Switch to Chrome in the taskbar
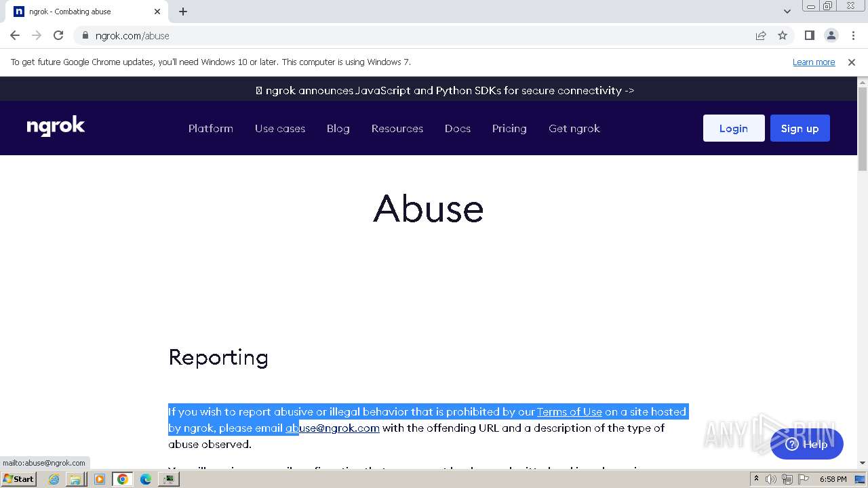This screenshot has width=868, height=488. tap(123, 479)
